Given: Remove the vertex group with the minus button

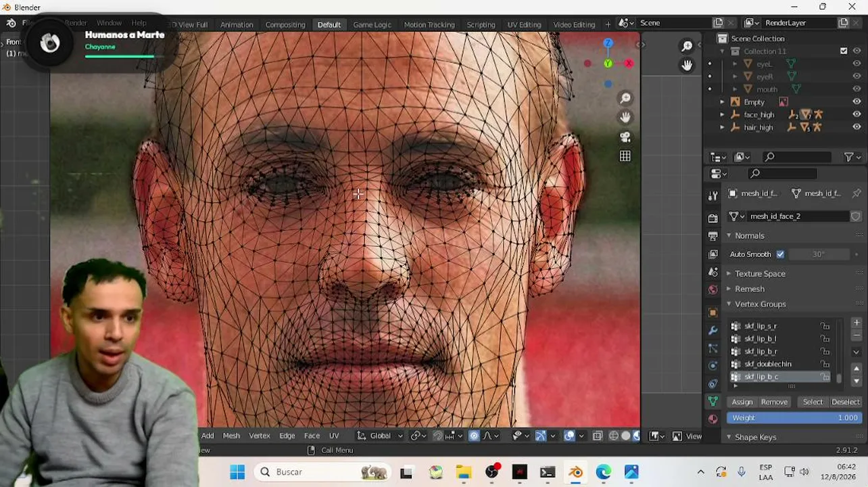Looking at the screenshot, I should pos(857,335).
